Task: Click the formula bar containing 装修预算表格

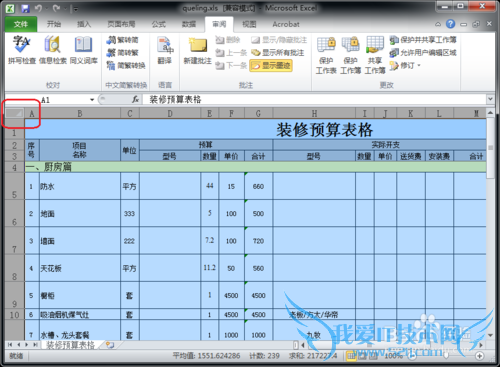Action: coord(314,99)
